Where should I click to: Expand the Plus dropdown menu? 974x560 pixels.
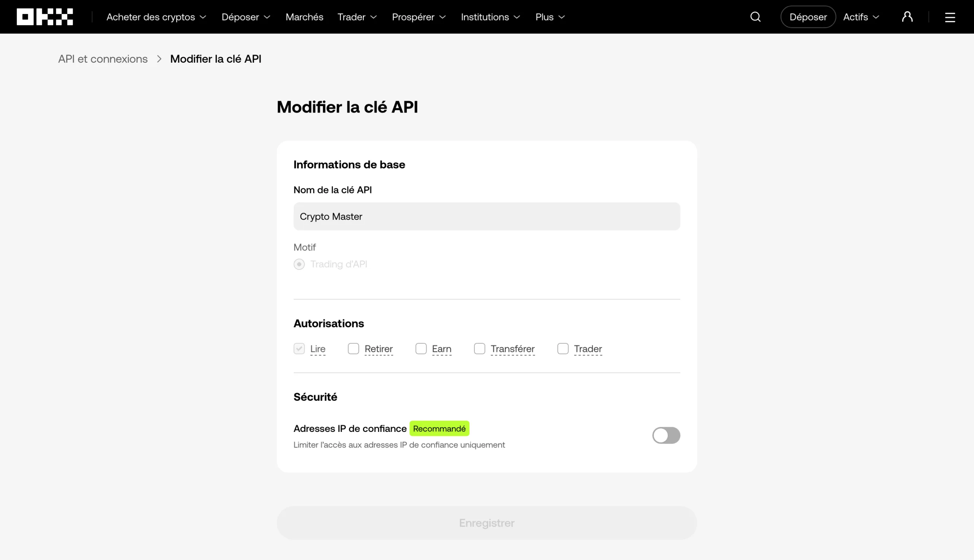pyautogui.click(x=550, y=17)
